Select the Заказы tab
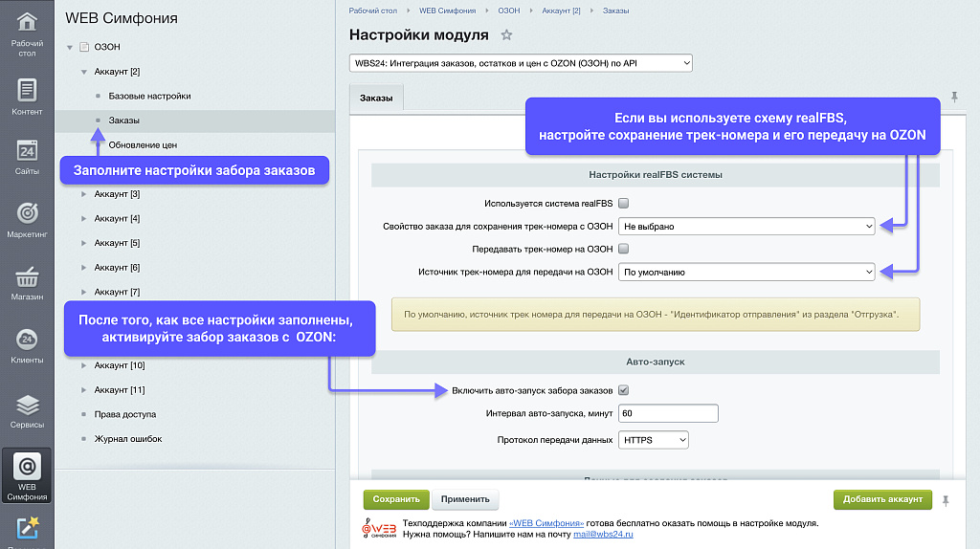980x549 pixels. 375,98
